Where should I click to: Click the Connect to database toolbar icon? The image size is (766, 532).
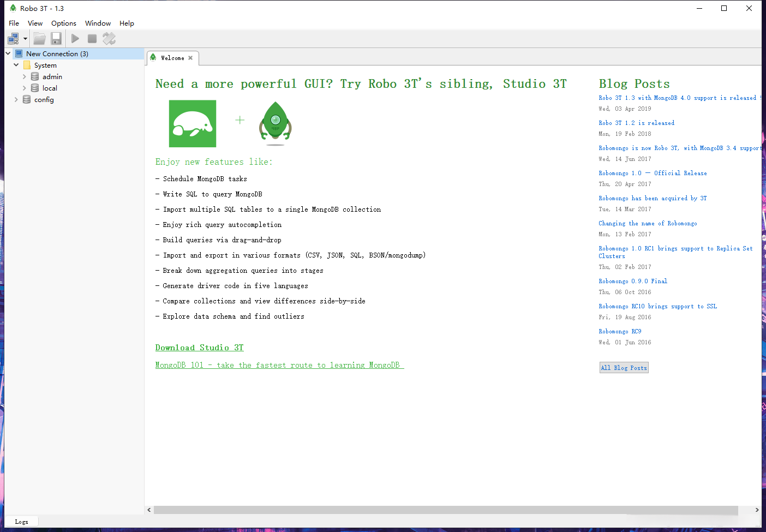[13, 39]
